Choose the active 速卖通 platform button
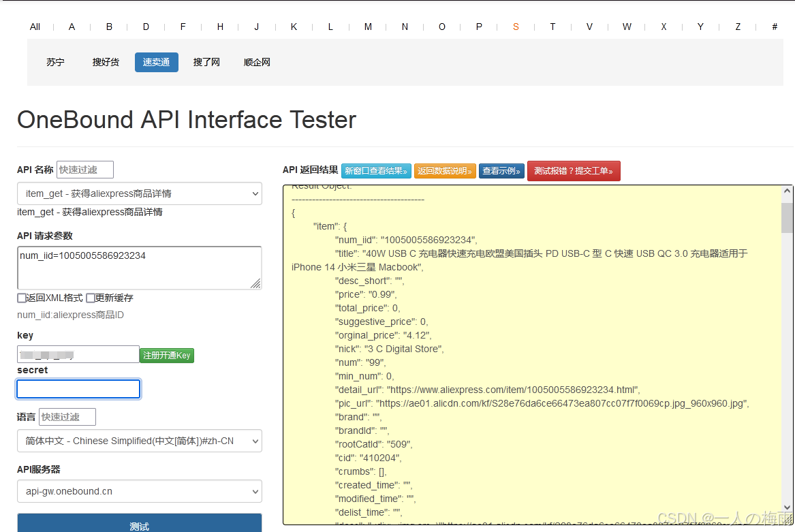This screenshot has width=795, height=532. click(156, 63)
